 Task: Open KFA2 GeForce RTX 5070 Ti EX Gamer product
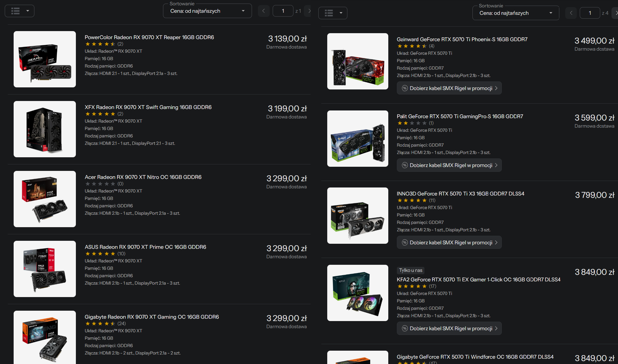coord(479,280)
